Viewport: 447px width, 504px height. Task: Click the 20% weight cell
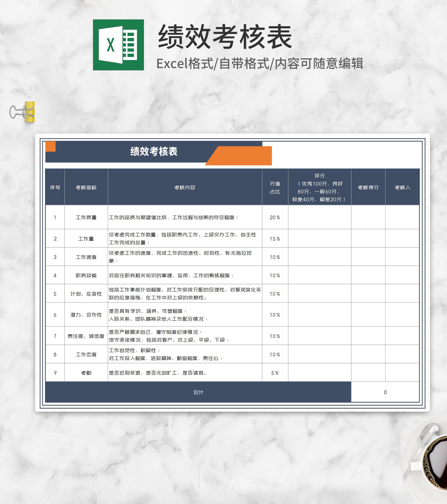pyautogui.click(x=275, y=217)
